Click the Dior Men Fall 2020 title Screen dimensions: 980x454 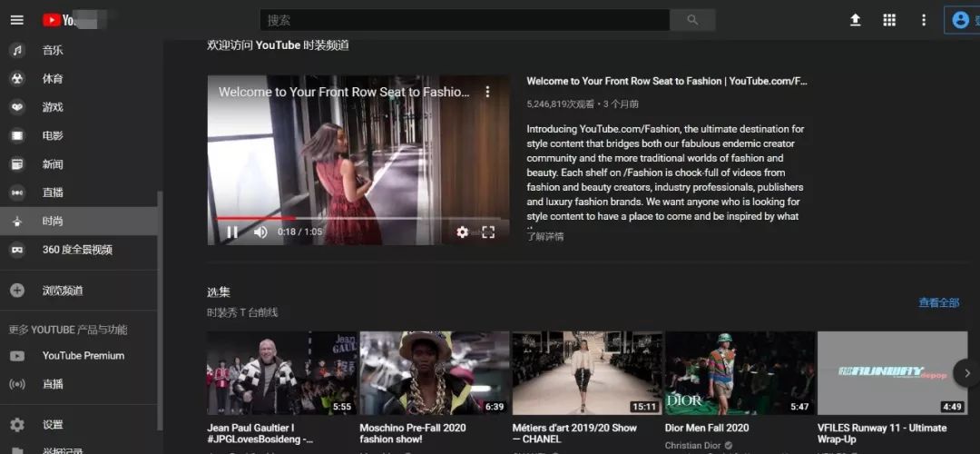click(707, 428)
